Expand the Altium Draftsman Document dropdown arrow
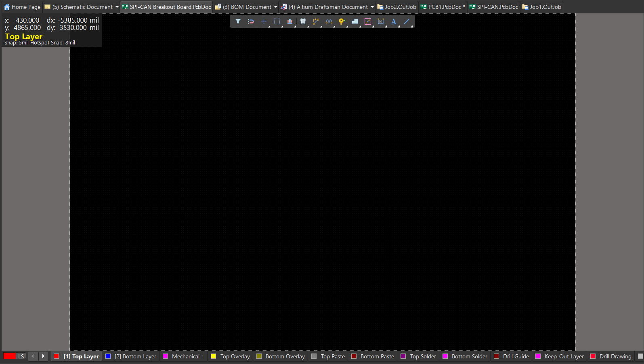Image resolution: width=644 pixels, height=364 pixels. [372, 7]
